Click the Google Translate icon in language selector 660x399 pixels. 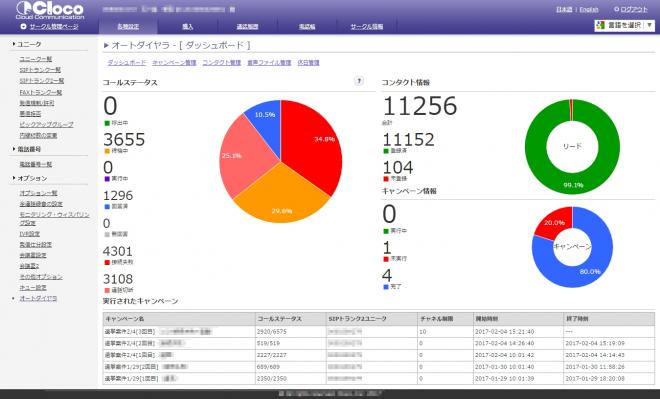600,25
